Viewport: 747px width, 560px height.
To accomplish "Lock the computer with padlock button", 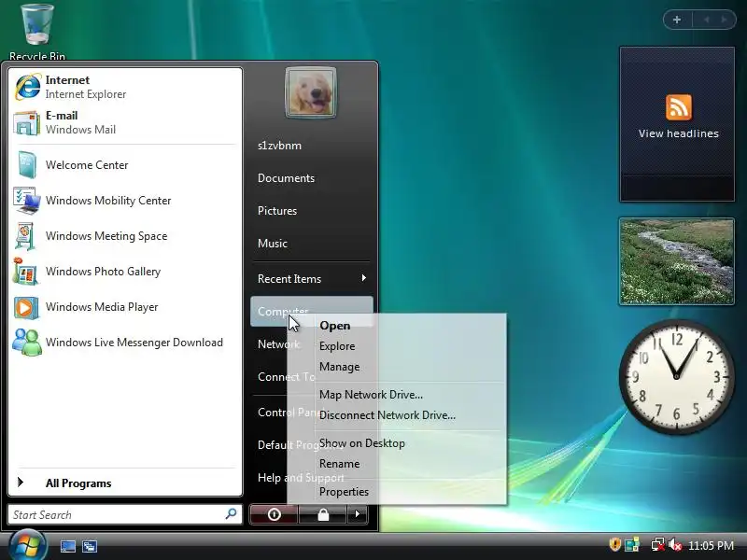I will [x=323, y=514].
